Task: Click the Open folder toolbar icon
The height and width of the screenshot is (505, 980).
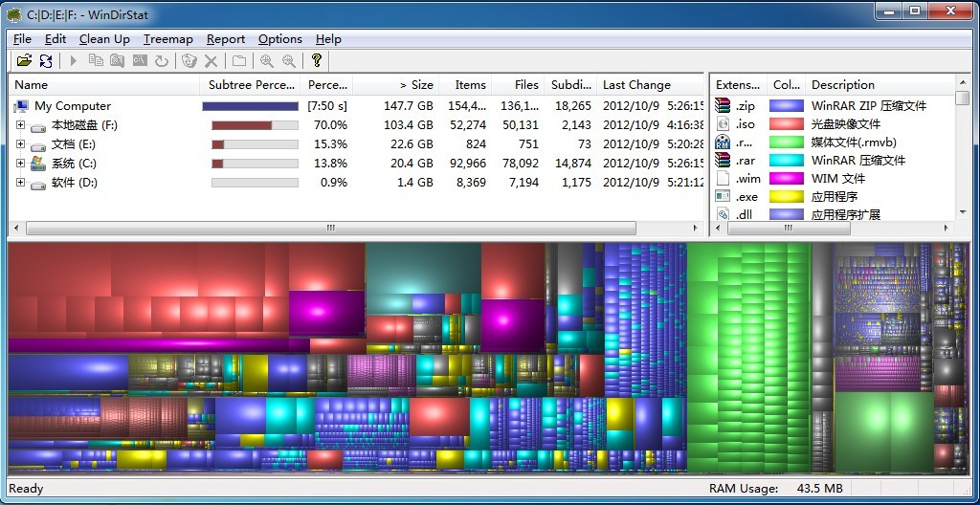Action: click(24, 61)
